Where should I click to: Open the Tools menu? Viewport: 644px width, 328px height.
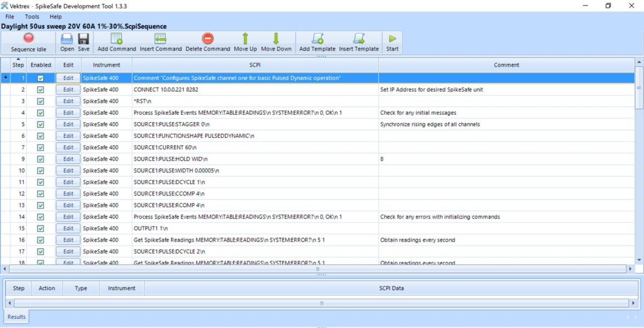click(32, 17)
